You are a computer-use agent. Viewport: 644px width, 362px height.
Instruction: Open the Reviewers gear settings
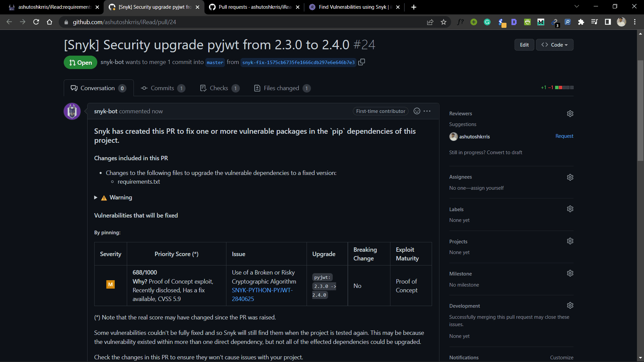coord(570,114)
